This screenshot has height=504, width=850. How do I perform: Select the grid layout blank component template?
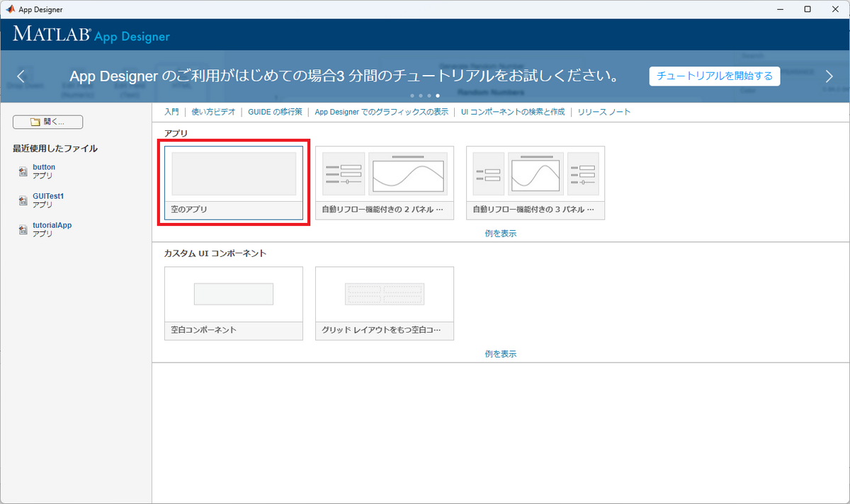385,304
